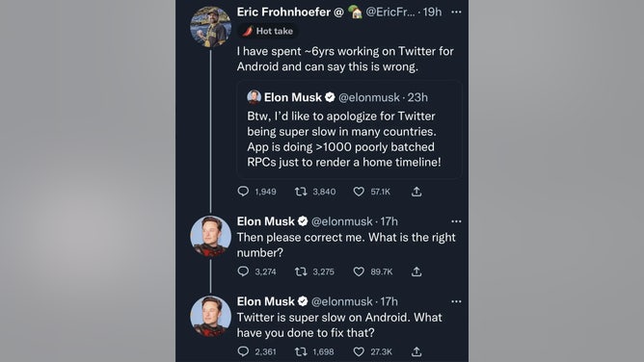Open the quoted Elon Musk tweet about RPCs
This screenshot has width=644, height=362.
[349, 130]
